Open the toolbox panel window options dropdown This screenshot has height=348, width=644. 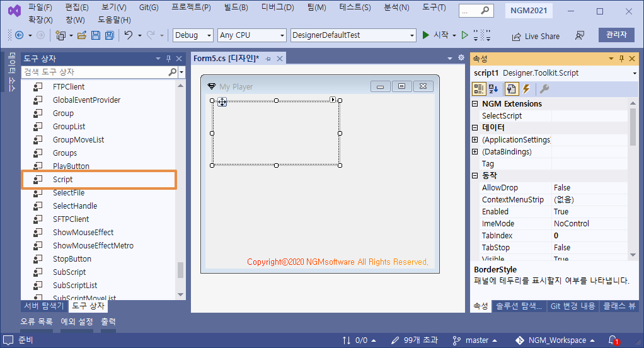(x=158, y=59)
